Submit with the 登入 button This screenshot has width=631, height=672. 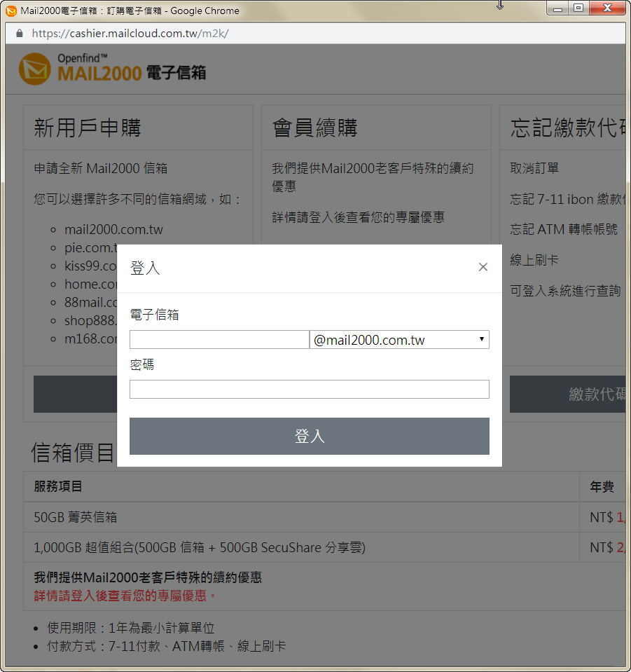310,436
